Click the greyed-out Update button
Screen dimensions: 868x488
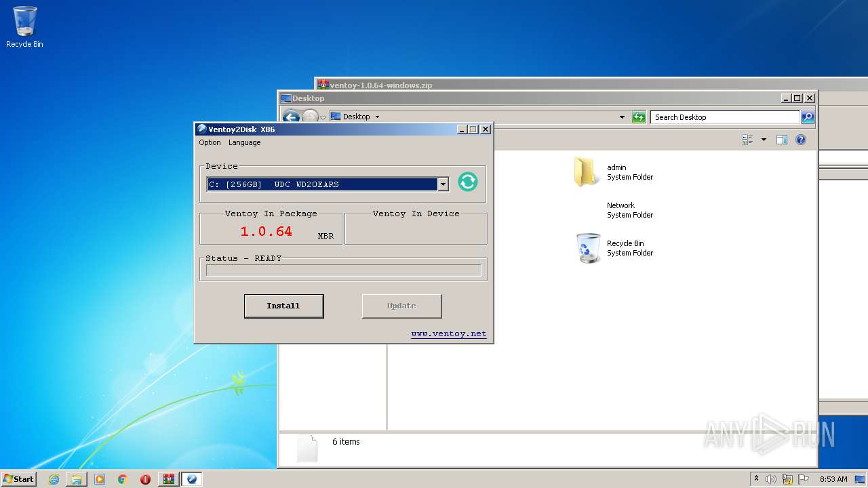(401, 306)
